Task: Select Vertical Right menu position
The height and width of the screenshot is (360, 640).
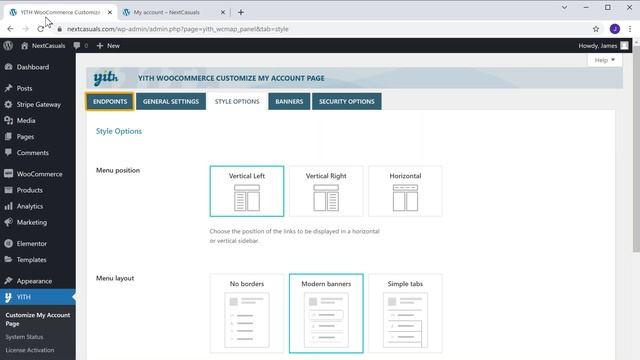Action: click(x=326, y=191)
